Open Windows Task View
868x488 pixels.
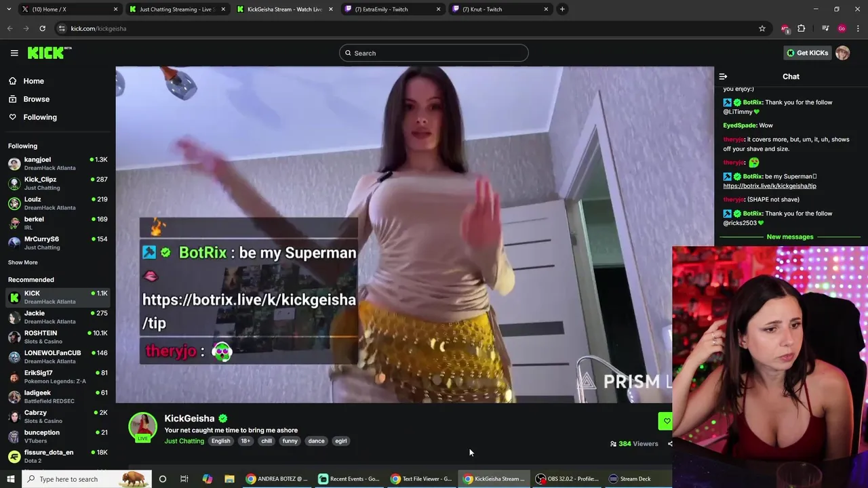(x=184, y=479)
